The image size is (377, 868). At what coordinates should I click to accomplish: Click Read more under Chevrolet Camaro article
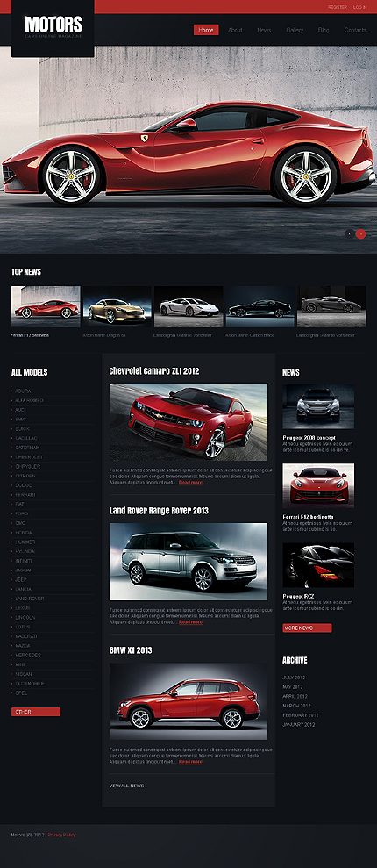191,483
